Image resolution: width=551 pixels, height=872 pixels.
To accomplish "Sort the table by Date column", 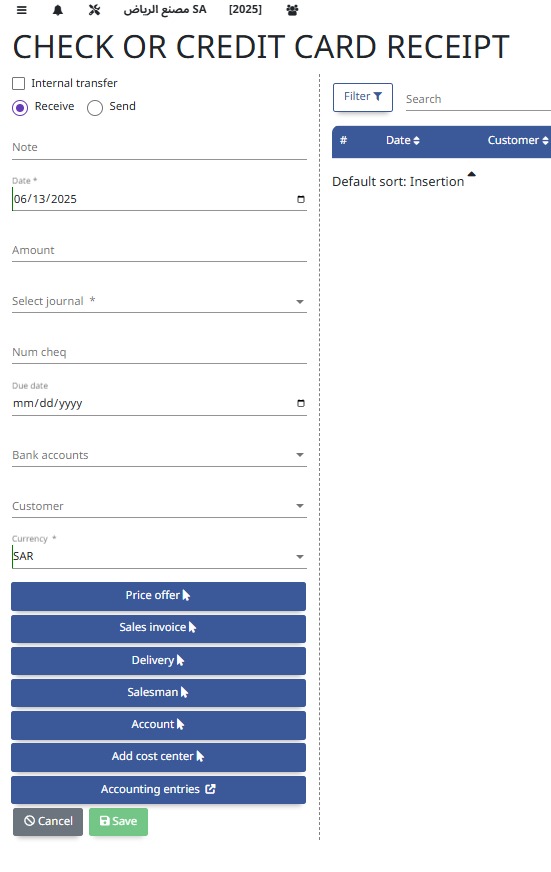I will 403,141.
